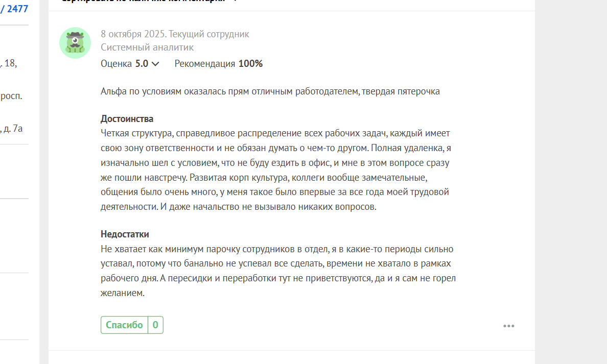Click the review date 8 октября 2025
This screenshot has height=364, width=607.
pos(132,34)
